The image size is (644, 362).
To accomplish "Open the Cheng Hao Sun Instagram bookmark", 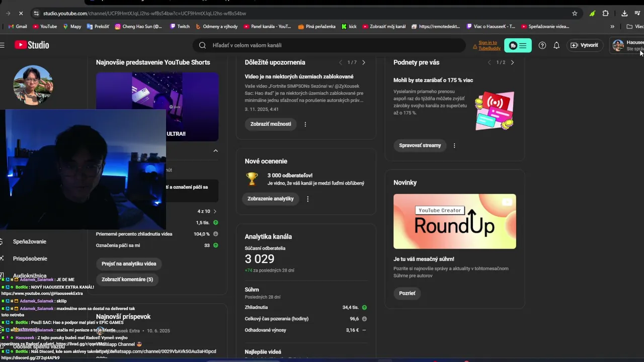I will tap(138, 26).
